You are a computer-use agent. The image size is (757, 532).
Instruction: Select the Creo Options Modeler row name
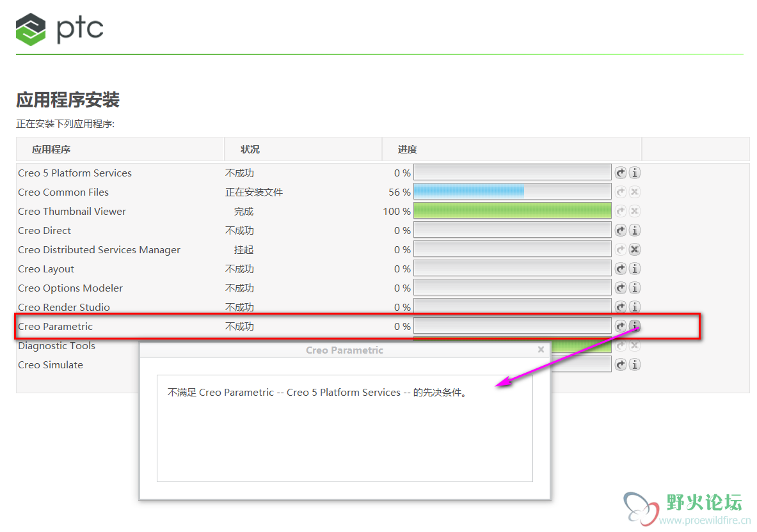[70, 288]
